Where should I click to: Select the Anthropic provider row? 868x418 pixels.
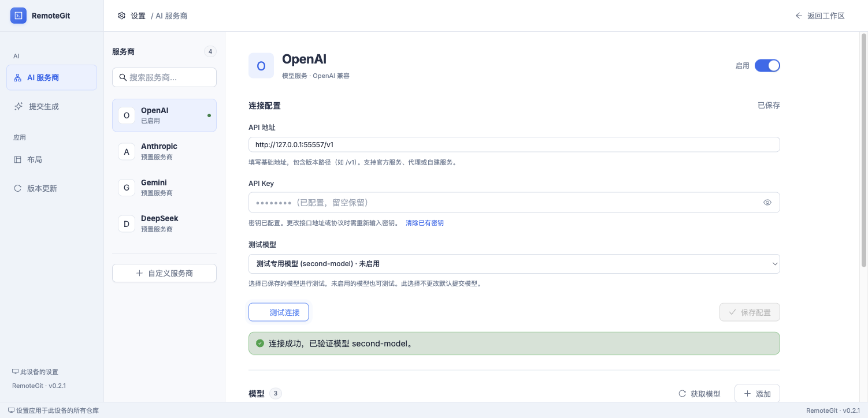164,151
